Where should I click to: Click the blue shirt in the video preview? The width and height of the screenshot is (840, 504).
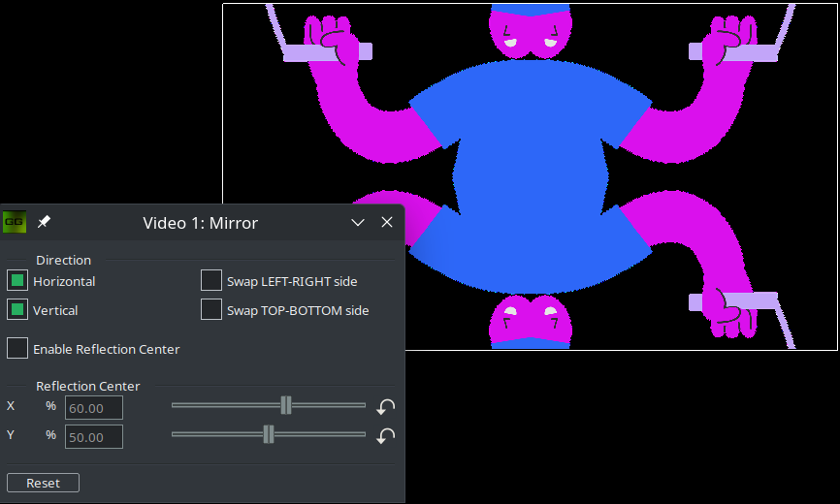[529, 155]
